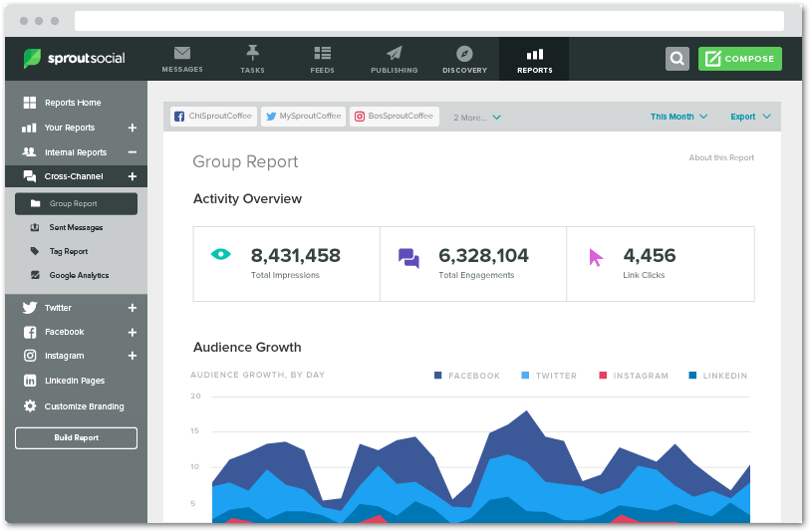
Task: Click Audience Growth section heading
Action: (x=247, y=347)
